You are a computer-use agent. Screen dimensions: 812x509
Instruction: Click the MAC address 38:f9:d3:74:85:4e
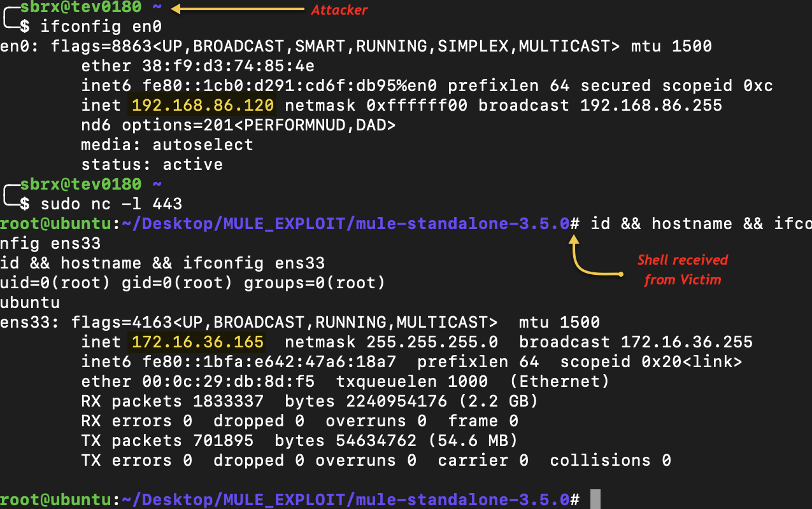[229, 66]
